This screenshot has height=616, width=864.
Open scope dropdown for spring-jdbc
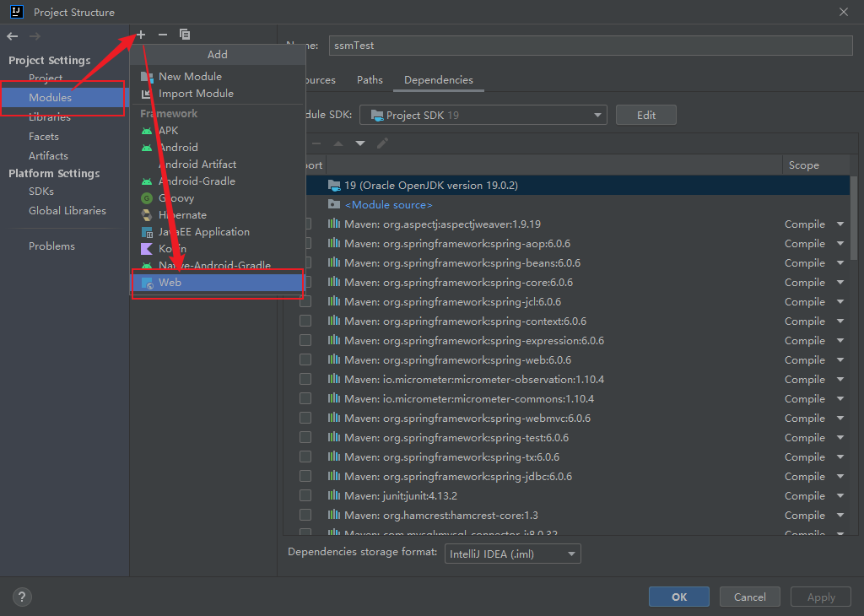click(840, 476)
